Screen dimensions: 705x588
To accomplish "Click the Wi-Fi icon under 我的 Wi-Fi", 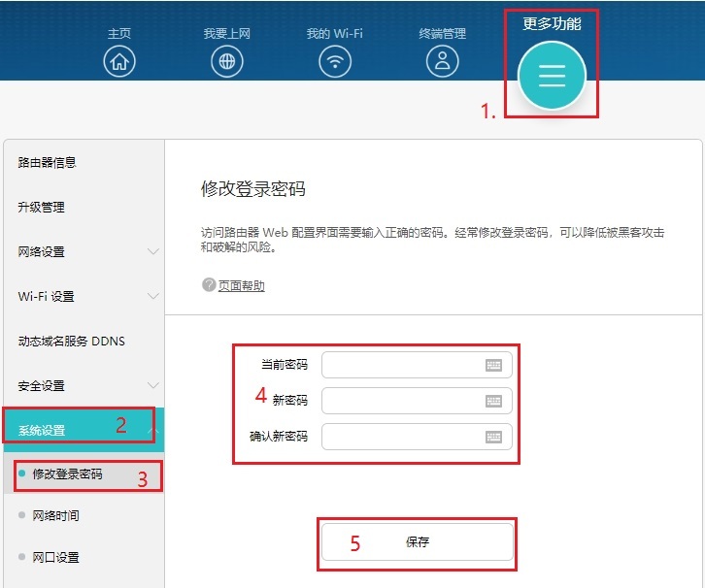I will (335, 62).
